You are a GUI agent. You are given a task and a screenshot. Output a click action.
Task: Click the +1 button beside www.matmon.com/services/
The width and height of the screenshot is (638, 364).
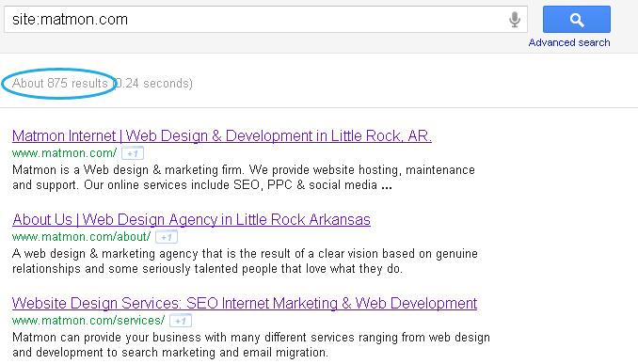pyautogui.click(x=181, y=321)
